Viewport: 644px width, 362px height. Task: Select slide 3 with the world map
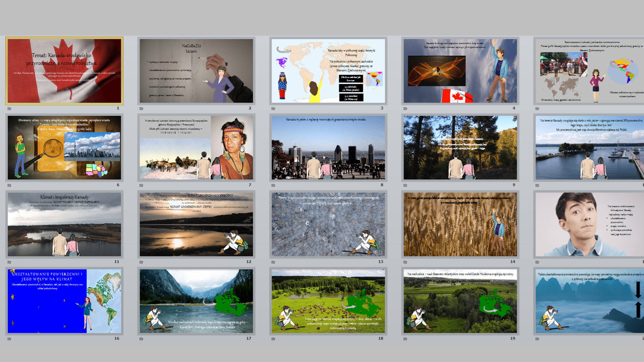328,71
